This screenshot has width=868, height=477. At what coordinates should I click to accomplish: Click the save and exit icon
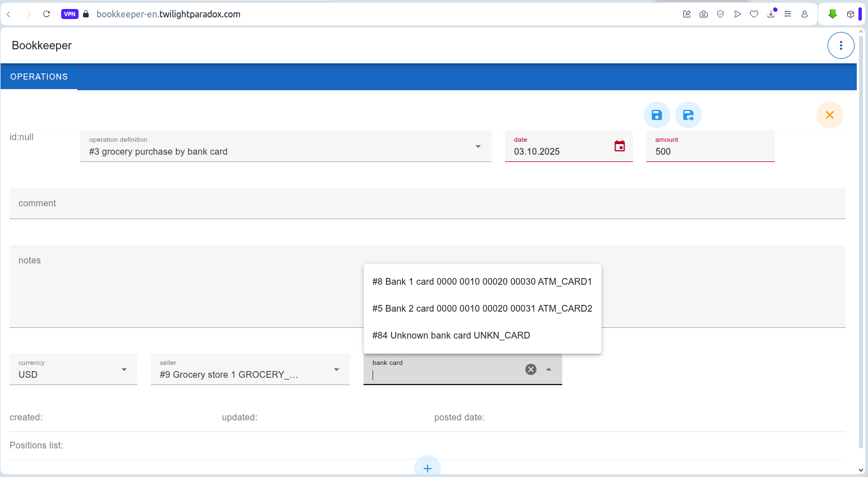(x=688, y=115)
